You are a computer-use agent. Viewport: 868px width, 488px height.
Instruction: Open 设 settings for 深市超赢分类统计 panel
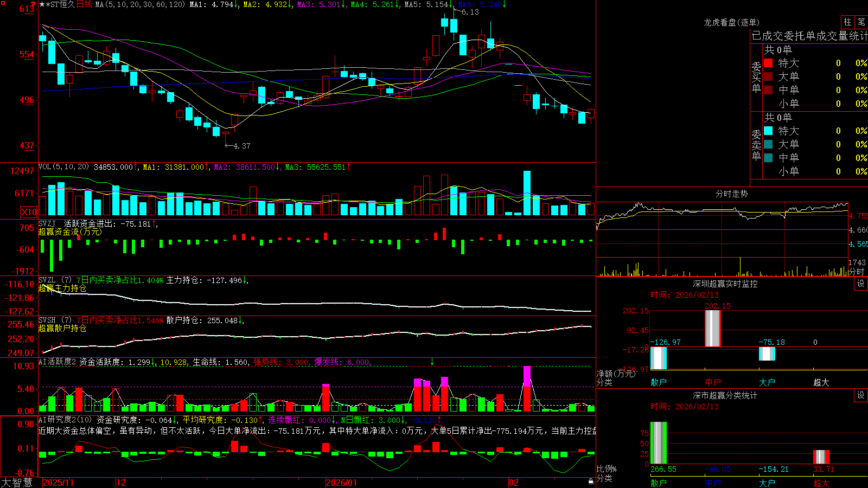[x=861, y=395]
